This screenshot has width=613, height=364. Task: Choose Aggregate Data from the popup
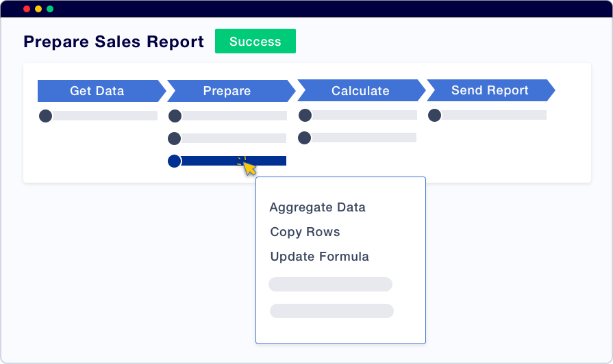(317, 207)
